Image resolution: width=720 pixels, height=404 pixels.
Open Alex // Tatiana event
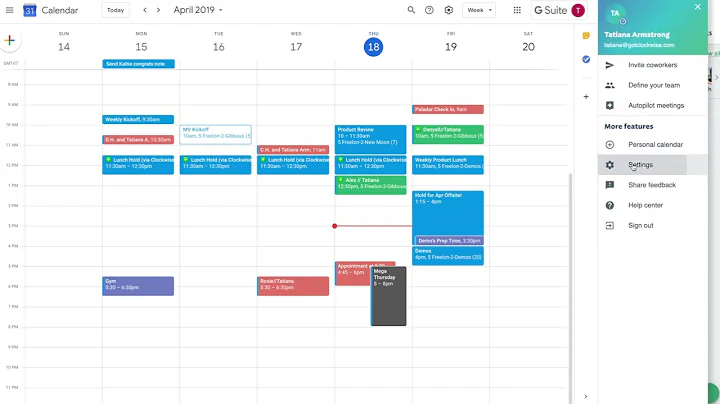tap(370, 185)
